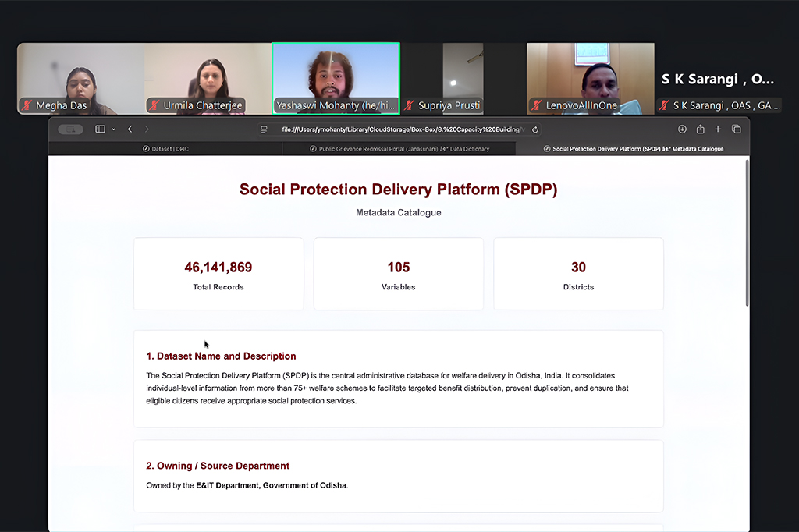Click the file URL address bar
Screen dimensions: 799x532
(399, 129)
